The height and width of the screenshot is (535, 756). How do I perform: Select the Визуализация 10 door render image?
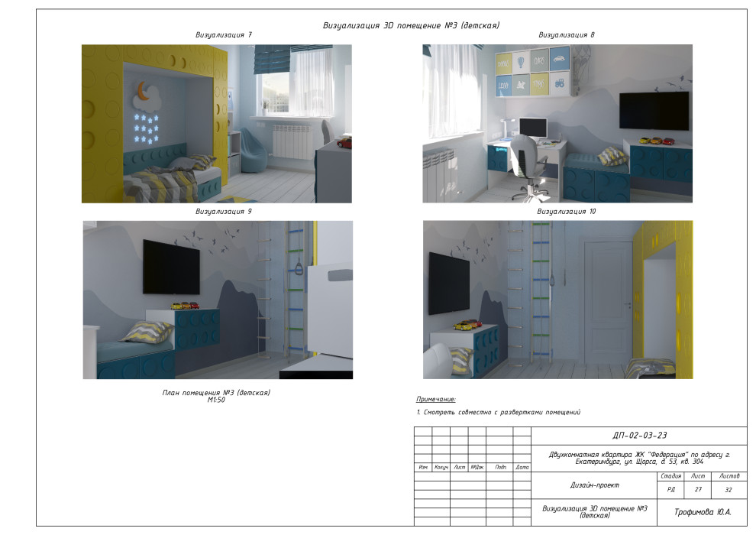[557, 300]
